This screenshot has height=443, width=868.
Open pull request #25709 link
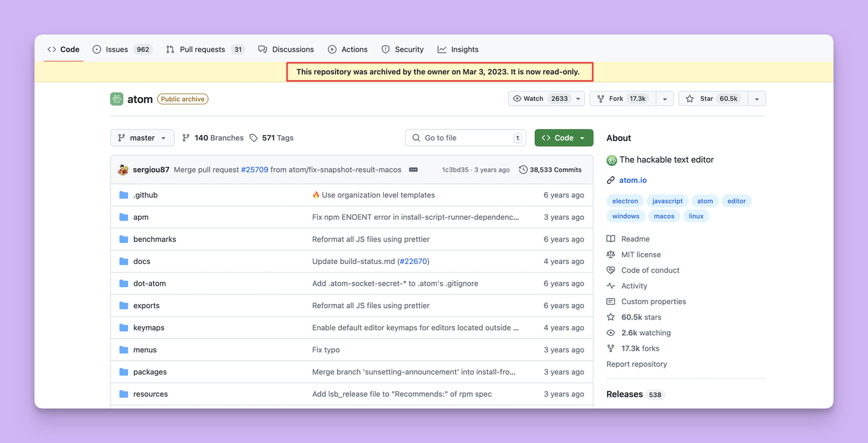[254, 170]
